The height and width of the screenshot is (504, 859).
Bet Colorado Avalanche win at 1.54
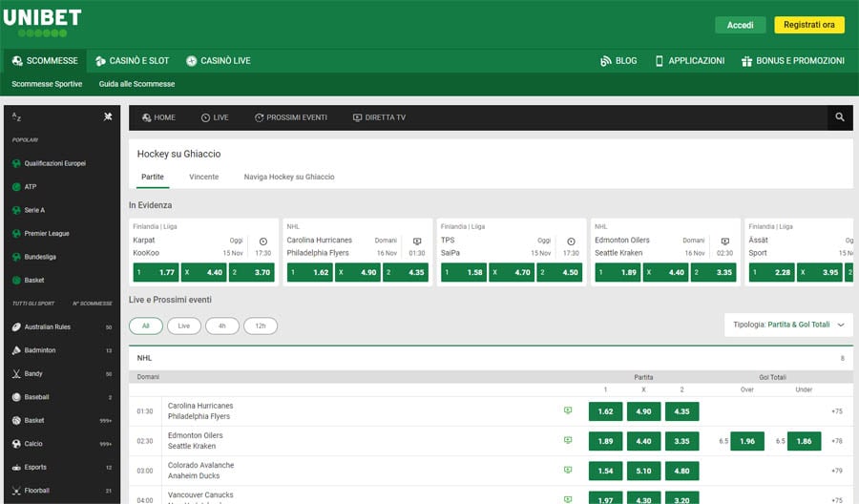(x=605, y=471)
